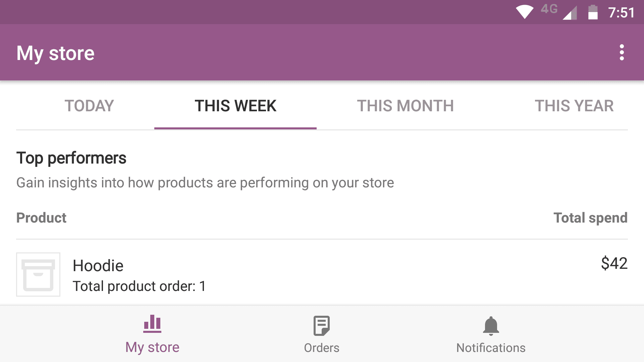The height and width of the screenshot is (362, 644).
Task: Switch to the TODAY tab
Action: point(89,106)
